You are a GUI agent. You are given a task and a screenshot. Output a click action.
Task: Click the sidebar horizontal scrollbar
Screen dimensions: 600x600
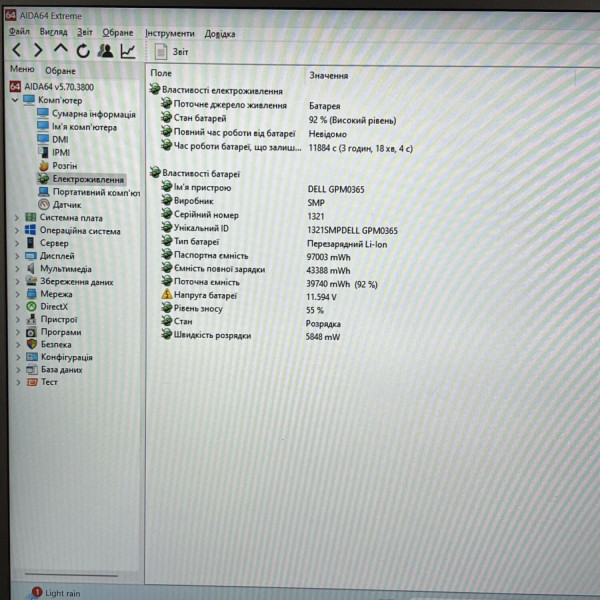click(x=72, y=574)
